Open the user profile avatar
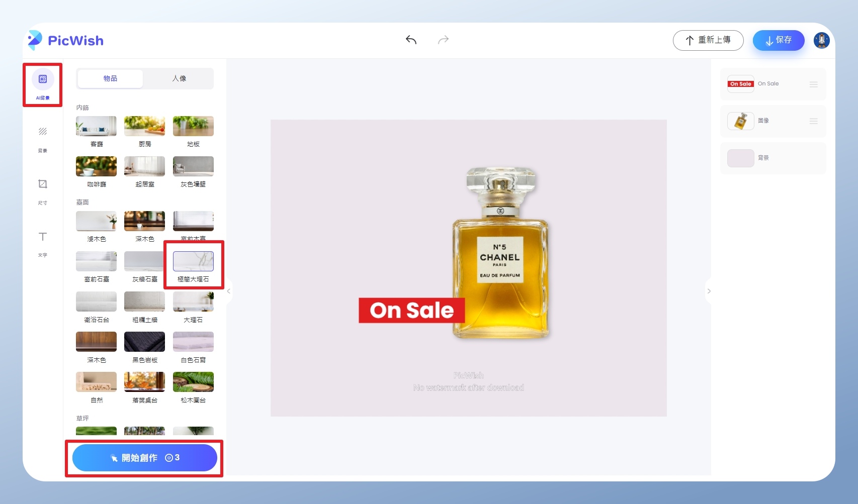The width and height of the screenshot is (858, 504). (821, 40)
